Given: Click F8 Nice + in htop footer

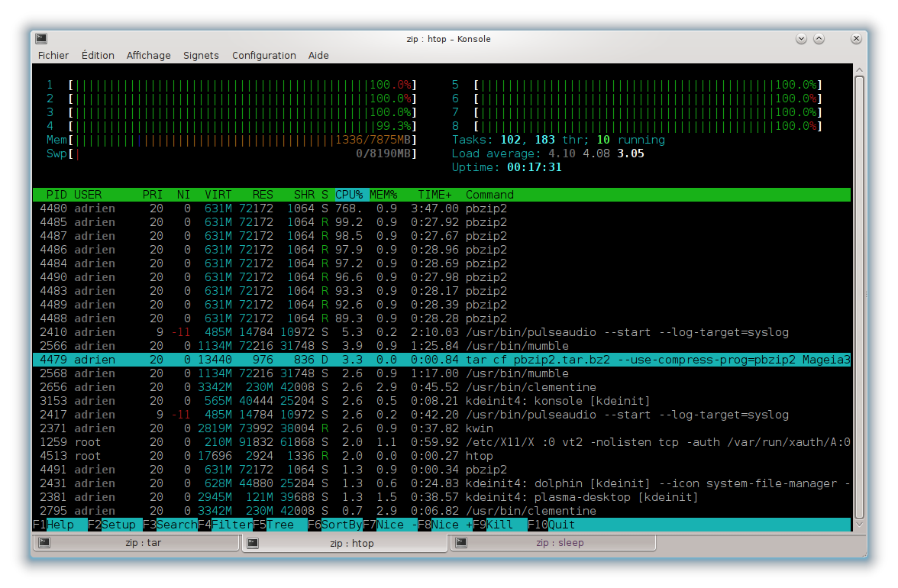Looking at the screenshot, I should click(445, 525).
